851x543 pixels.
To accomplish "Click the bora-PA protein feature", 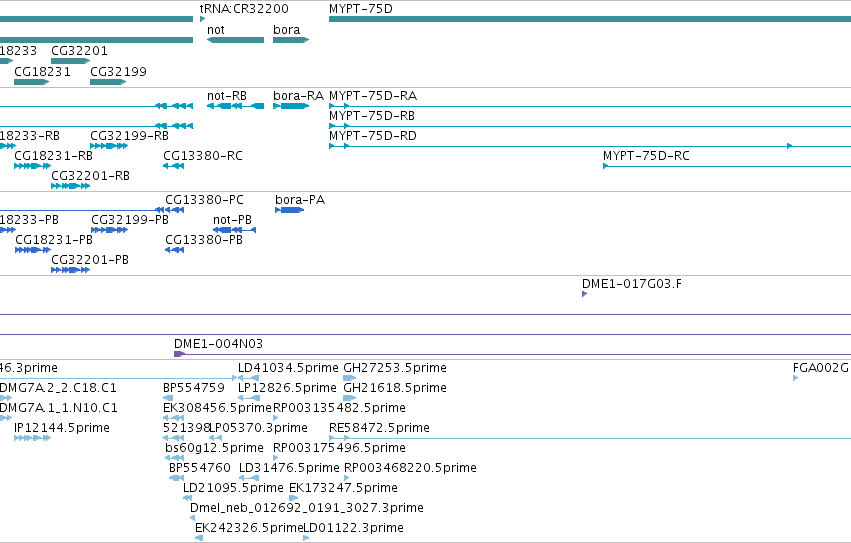I will tap(289, 210).
